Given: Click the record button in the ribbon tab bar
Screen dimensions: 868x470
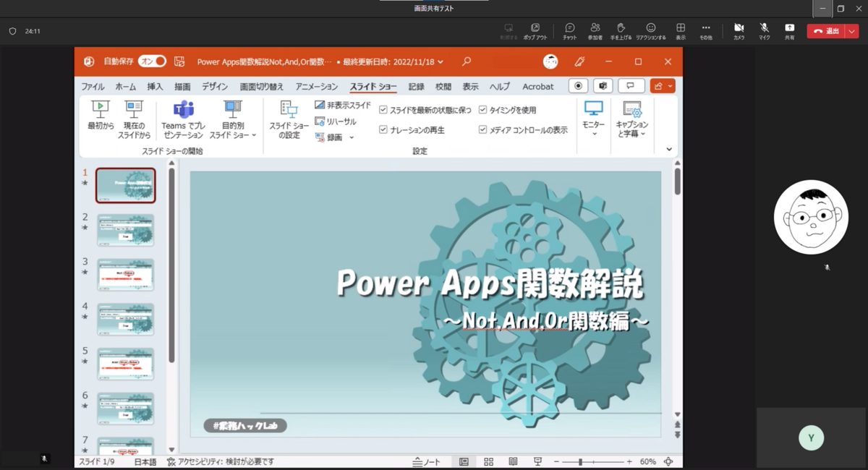Looking at the screenshot, I should pyautogui.click(x=578, y=86).
